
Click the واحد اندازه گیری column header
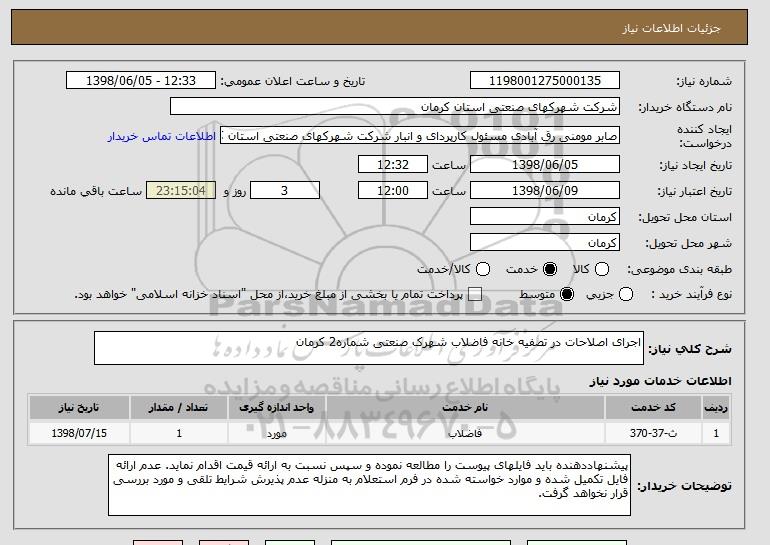pyautogui.click(x=276, y=408)
